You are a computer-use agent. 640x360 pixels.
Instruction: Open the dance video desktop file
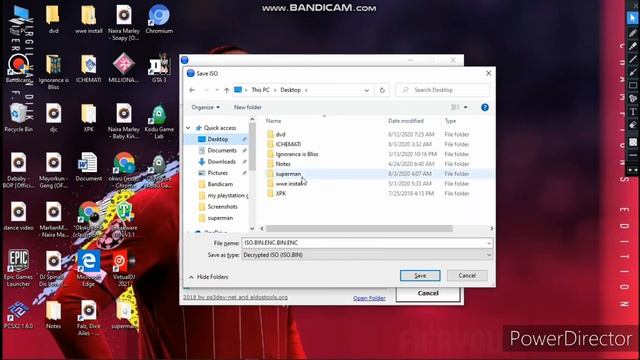pos(18,216)
